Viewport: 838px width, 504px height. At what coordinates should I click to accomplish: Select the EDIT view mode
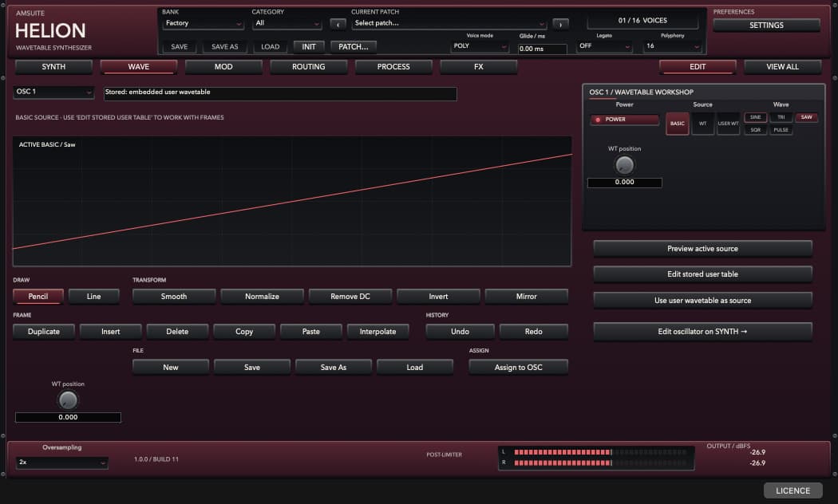698,67
